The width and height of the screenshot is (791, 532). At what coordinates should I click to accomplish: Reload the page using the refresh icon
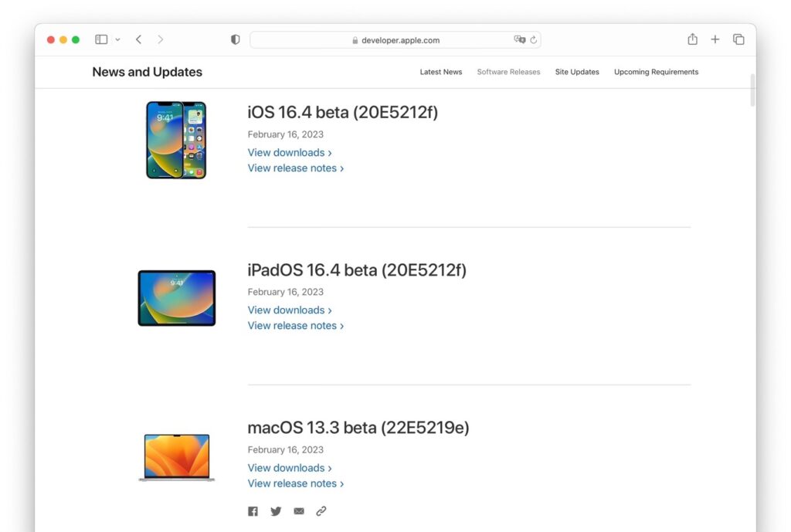(533, 39)
